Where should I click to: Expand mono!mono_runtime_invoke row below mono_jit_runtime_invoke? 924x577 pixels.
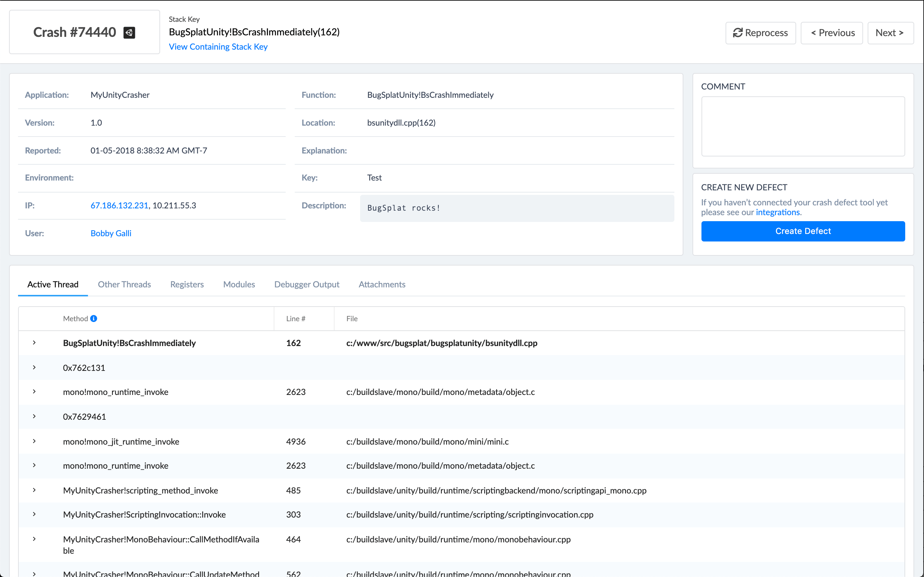pyautogui.click(x=34, y=465)
